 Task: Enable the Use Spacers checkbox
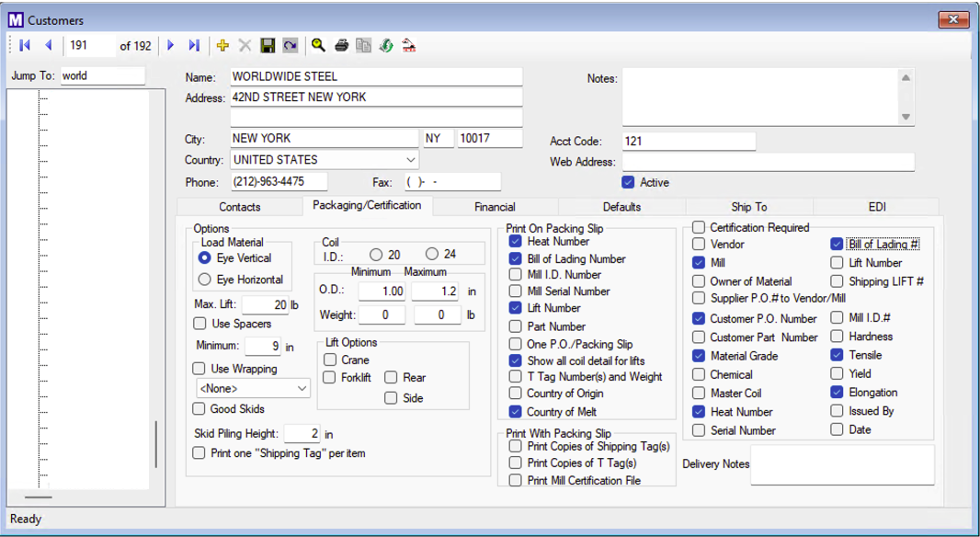pos(199,324)
